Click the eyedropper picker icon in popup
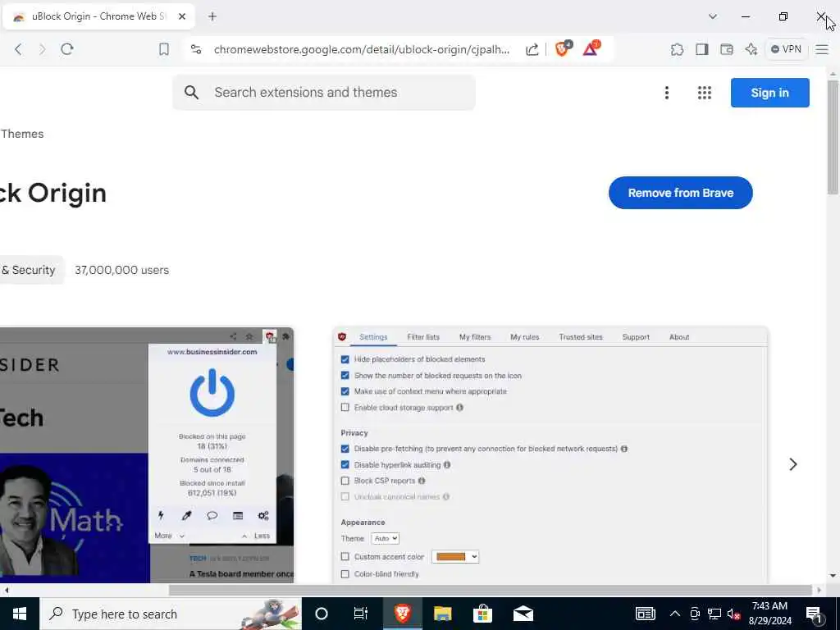 coord(186,515)
